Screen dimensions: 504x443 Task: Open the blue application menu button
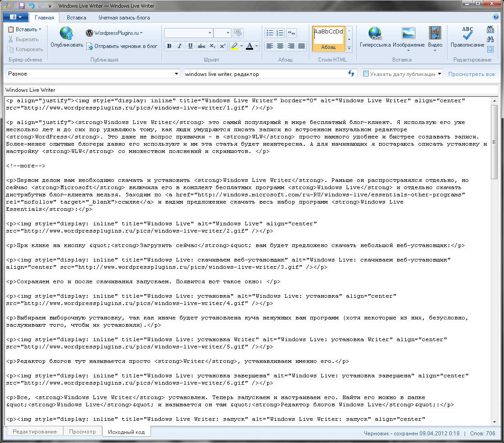(15, 17)
